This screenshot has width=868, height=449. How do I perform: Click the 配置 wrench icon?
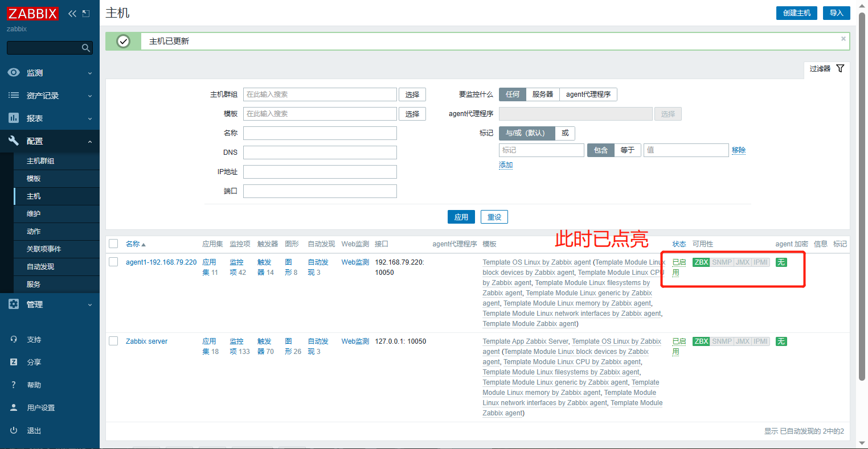click(14, 141)
